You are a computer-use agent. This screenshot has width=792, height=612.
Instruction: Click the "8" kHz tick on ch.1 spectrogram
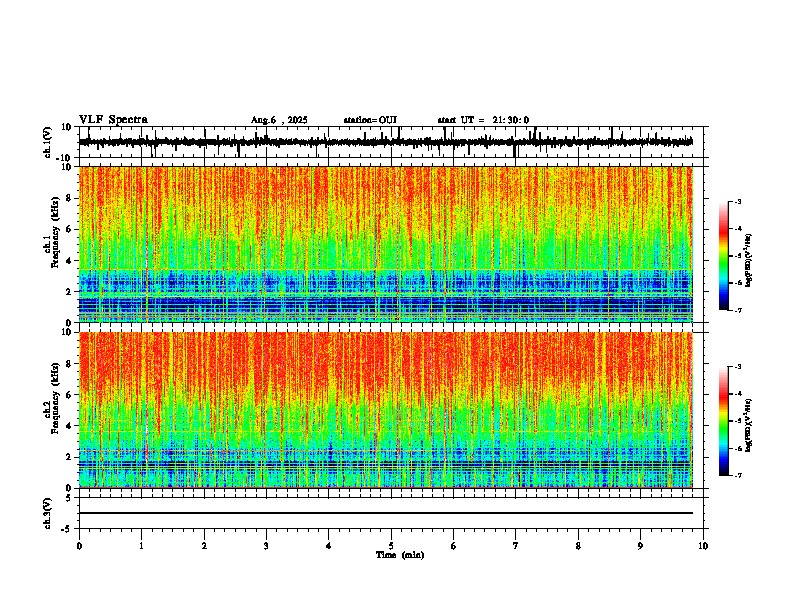pos(69,198)
